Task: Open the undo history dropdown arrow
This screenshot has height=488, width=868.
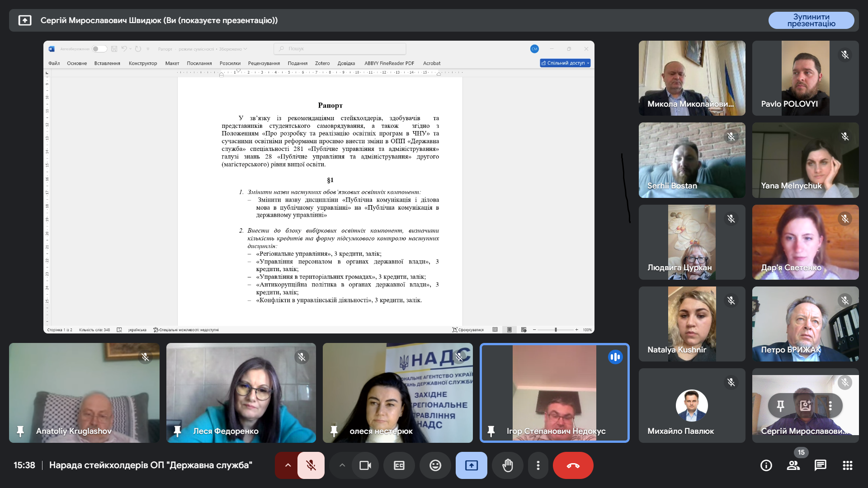Action: pos(131,49)
